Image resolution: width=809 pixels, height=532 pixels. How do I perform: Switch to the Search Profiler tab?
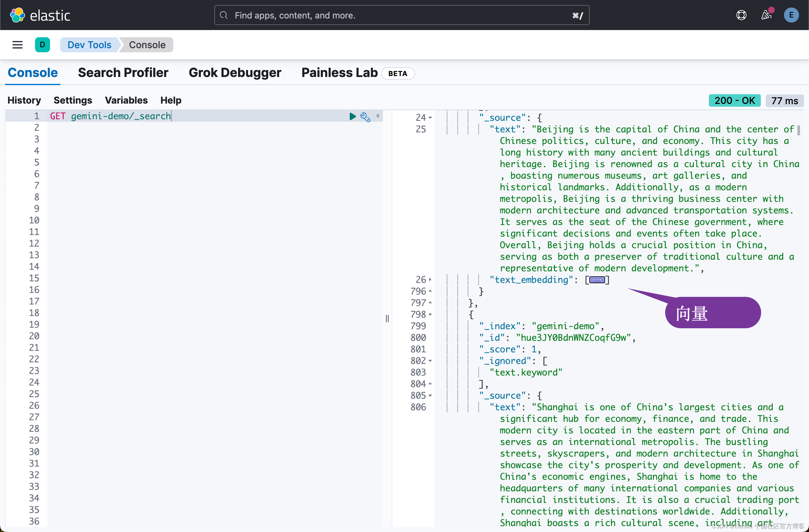point(123,72)
